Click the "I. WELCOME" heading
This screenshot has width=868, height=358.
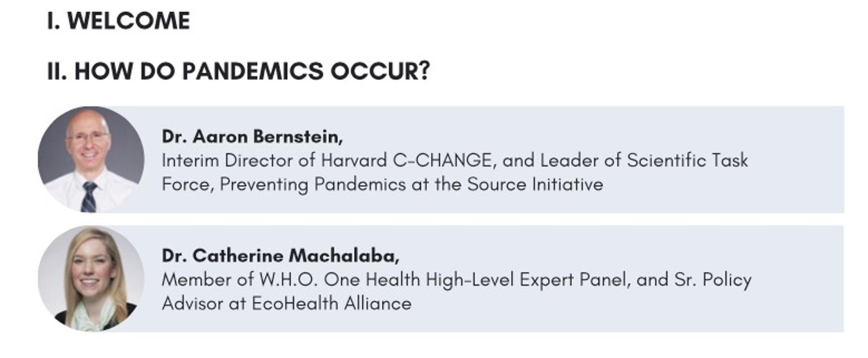pyautogui.click(x=118, y=21)
